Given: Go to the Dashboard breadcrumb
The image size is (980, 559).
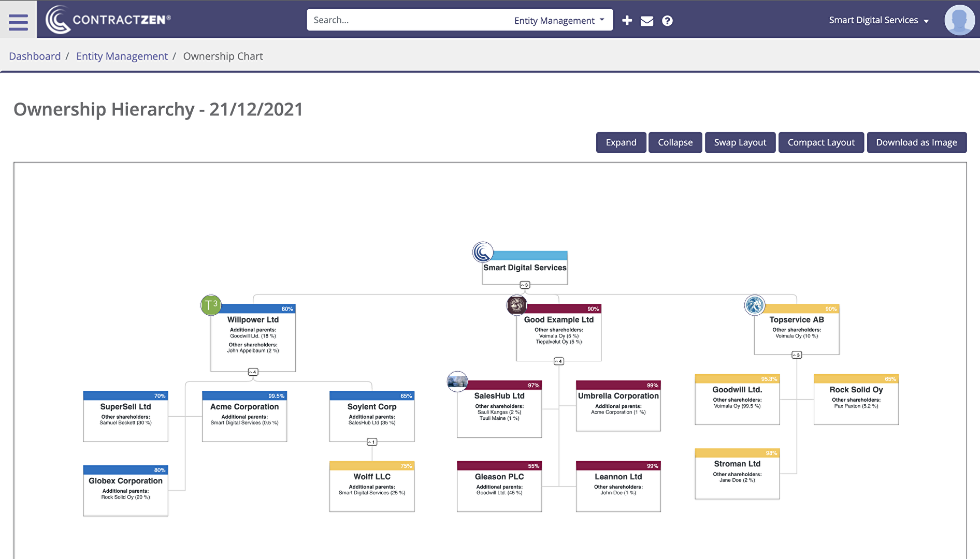Looking at the screenshot, I should [x=35, y=56].
